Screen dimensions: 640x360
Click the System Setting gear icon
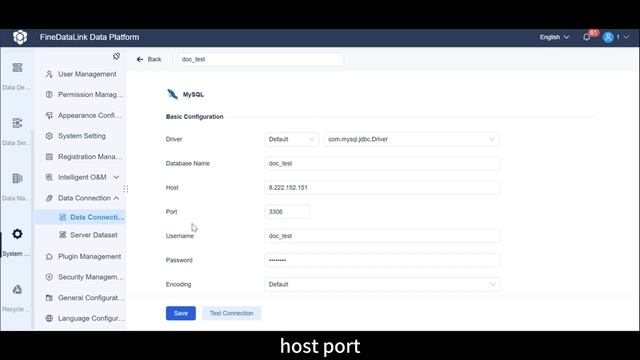pyautogui.click(x=49, y=136)
